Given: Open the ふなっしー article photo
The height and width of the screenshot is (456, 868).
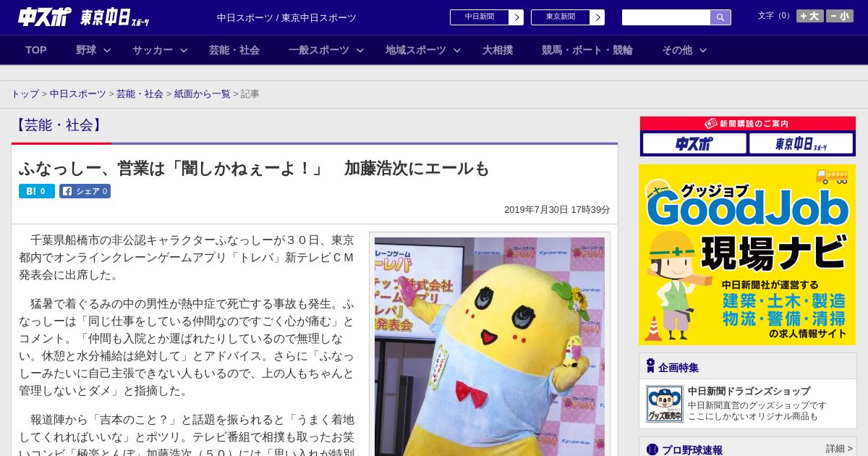Looking at the screenshot, I should click(490, 346).
